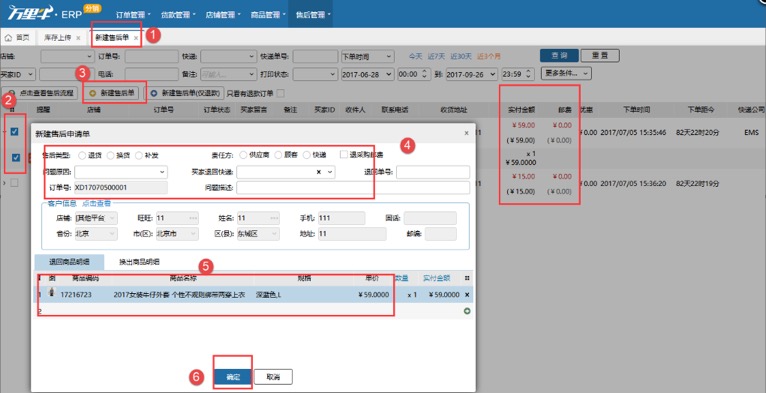The image size is (766, 393).
Task: Open column settings icon in the main order table header
Action: coord(12,110)
